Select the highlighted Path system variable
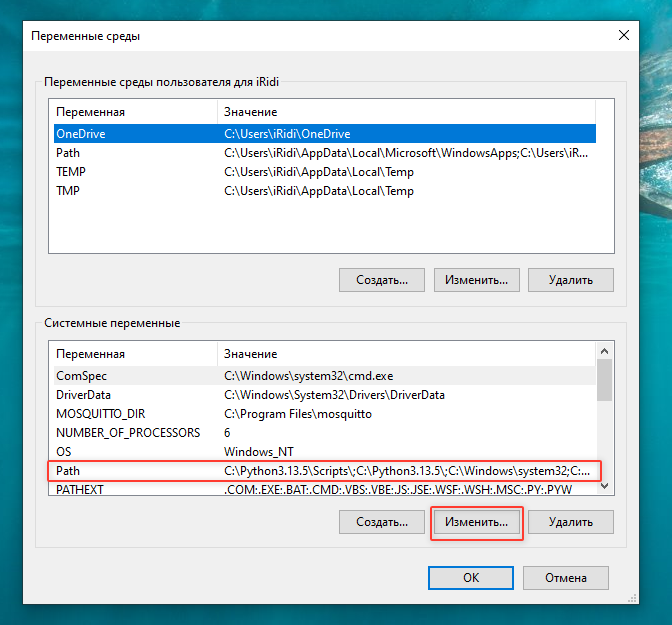This screenshot has height=625, width=672. pos(68,471)
